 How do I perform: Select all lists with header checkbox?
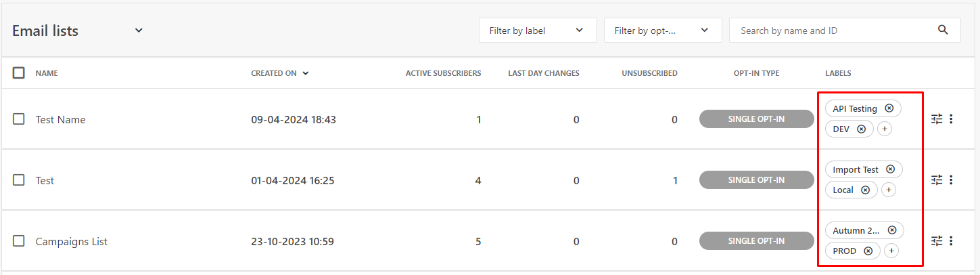[x=19, y=72]
